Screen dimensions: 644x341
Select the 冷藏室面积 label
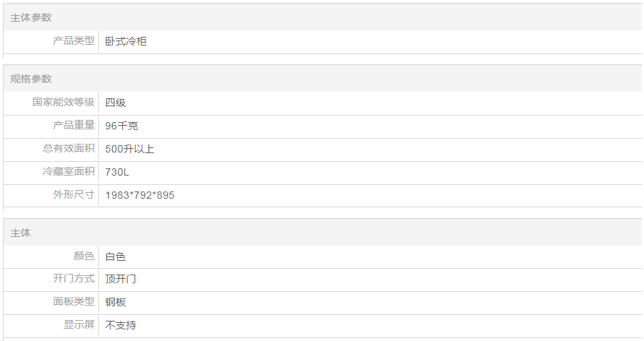pyautogui.click(x=69, y=172)
